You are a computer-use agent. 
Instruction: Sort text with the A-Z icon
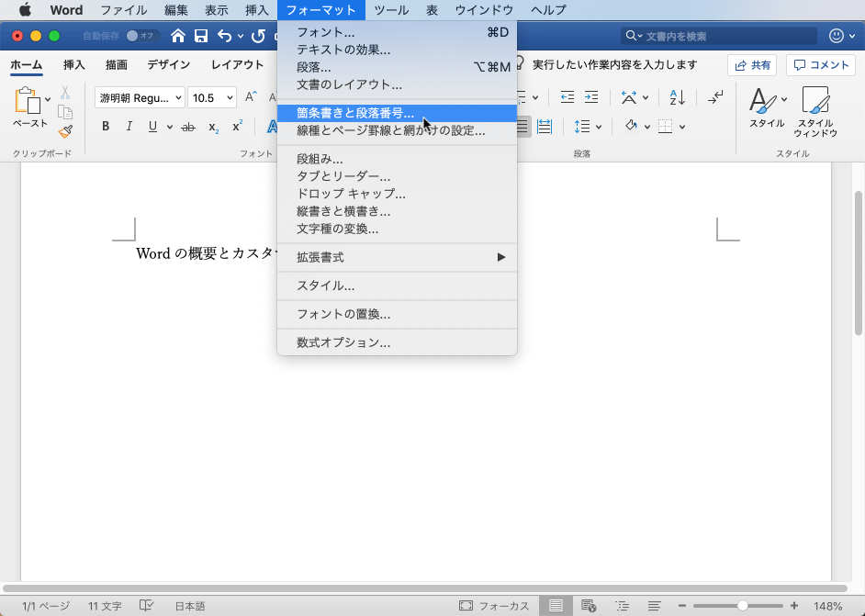[678, 97]
